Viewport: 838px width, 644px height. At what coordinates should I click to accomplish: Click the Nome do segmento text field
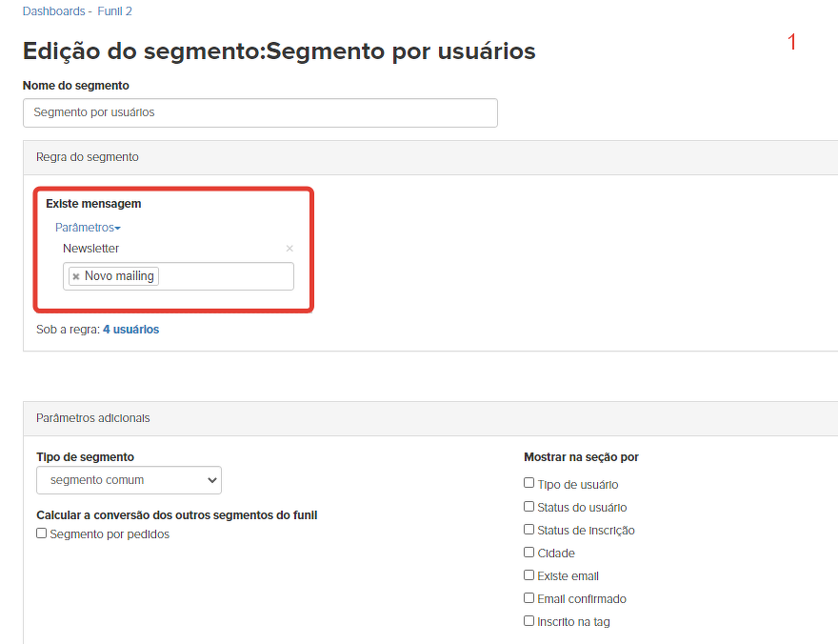click(260, 112)
